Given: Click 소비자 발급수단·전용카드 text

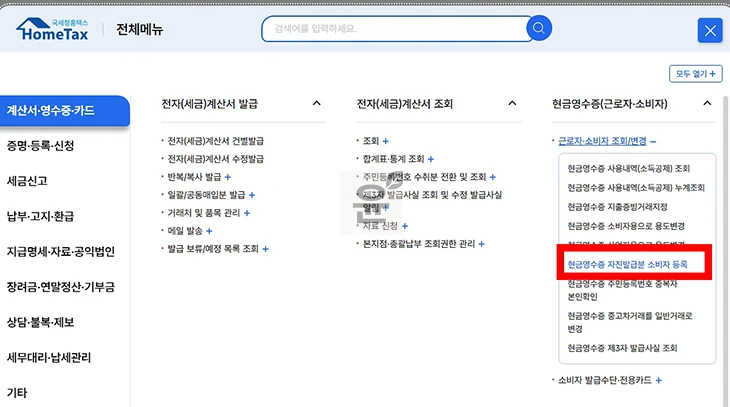Looking at the screenshot, I should 605,380.
